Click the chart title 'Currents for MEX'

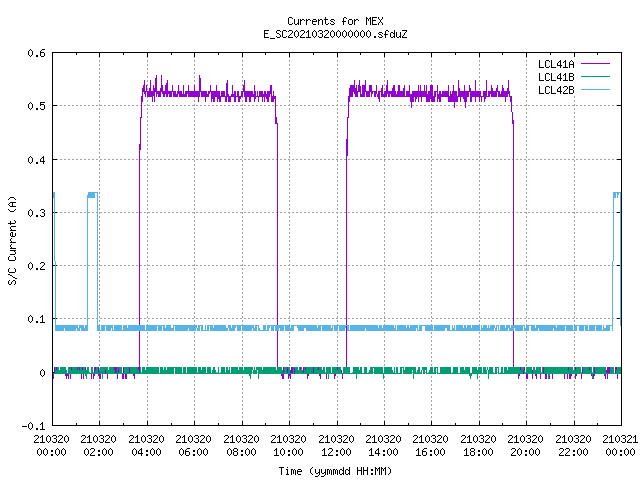click(335, 21)
